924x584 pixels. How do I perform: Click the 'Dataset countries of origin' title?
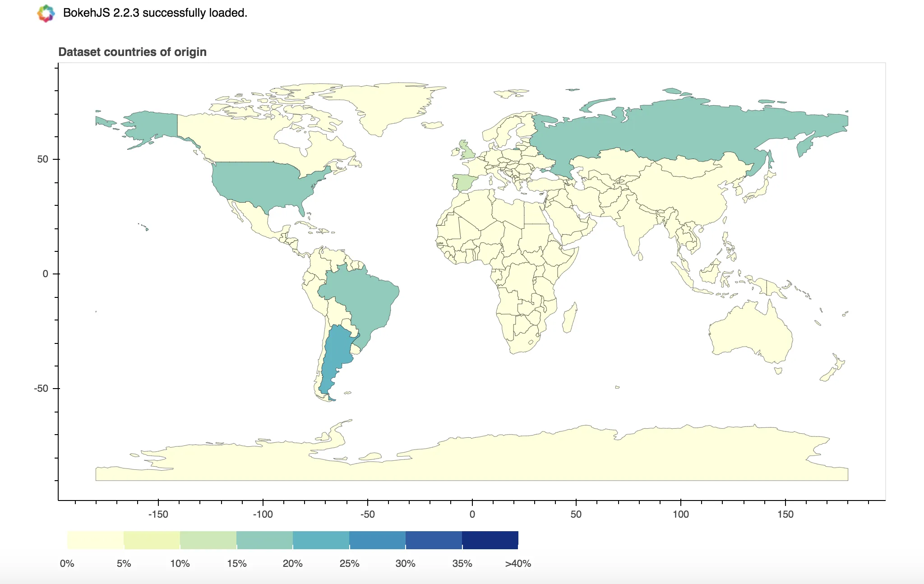132,52
